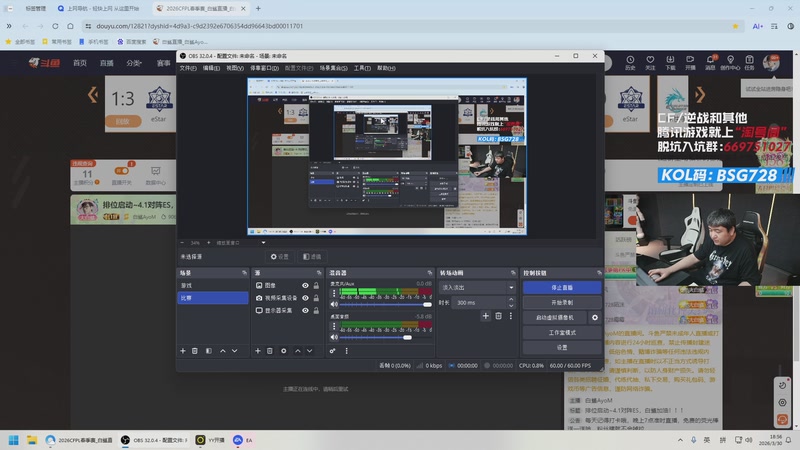Click the 停止直播 button
800x450 pixels.
coord(561,287)
